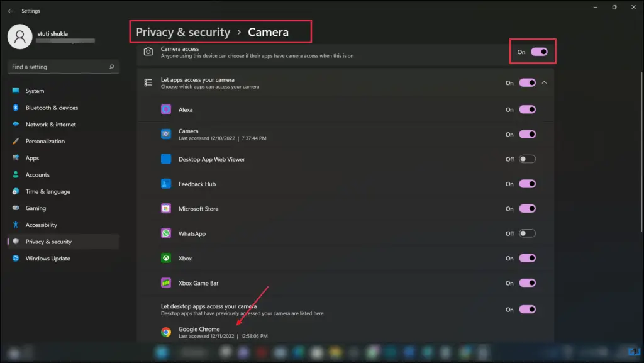Open Time & language settings
644x363 pixels.
tap(64, 191)
